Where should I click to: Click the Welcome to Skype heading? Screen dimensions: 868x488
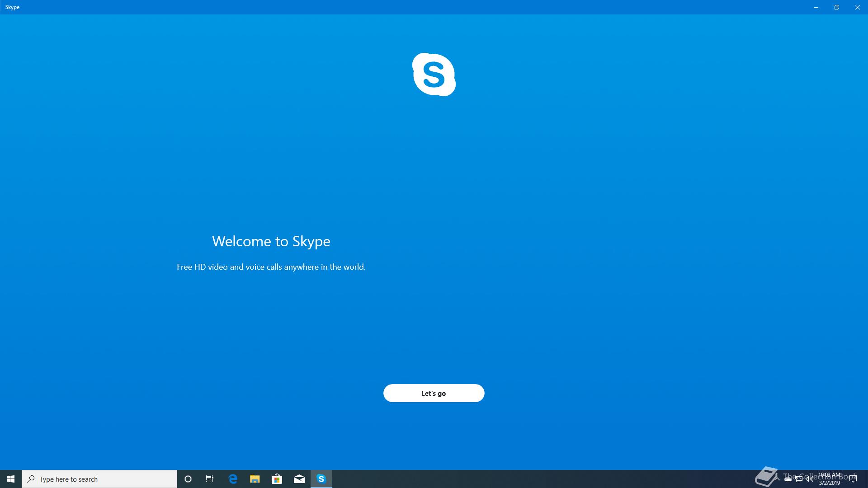pyautogui.click(x=271, y=241)
